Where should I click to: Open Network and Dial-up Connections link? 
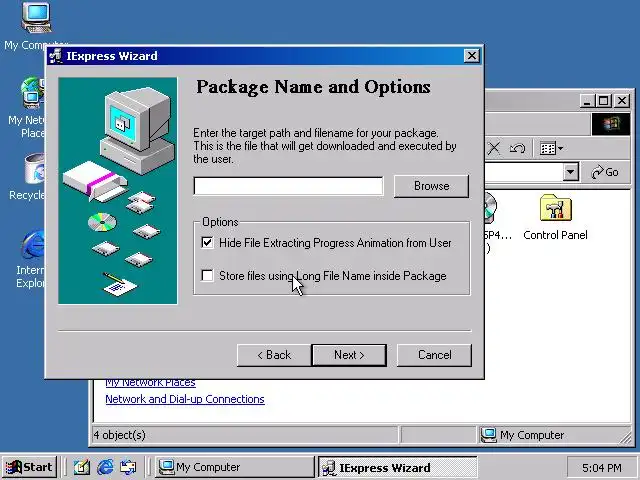point(185,399)
